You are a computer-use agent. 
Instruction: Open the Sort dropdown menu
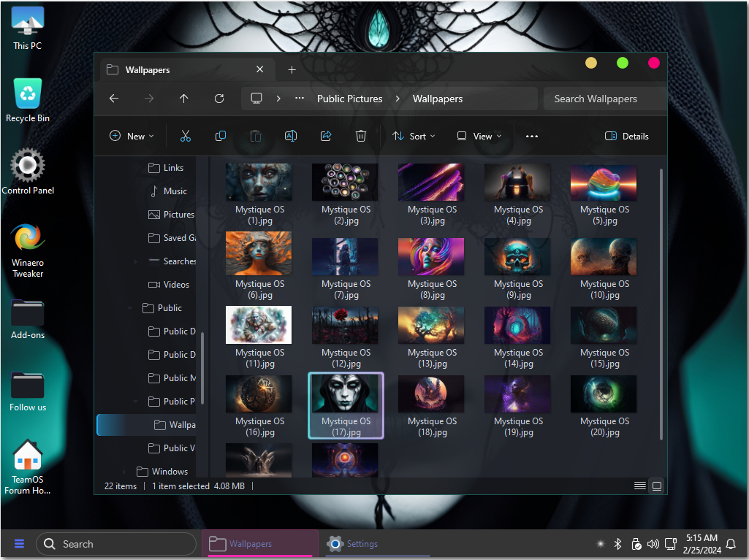click(x=414, y=136)
